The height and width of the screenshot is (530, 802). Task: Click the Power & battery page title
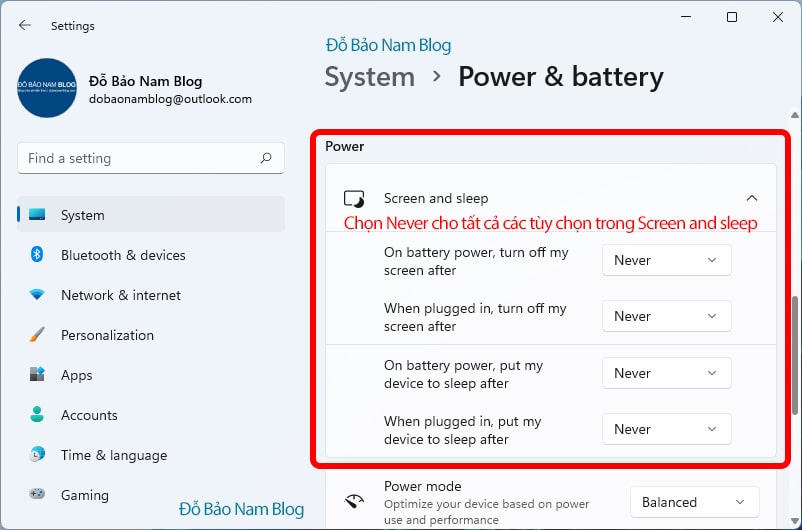pos(561,77)
